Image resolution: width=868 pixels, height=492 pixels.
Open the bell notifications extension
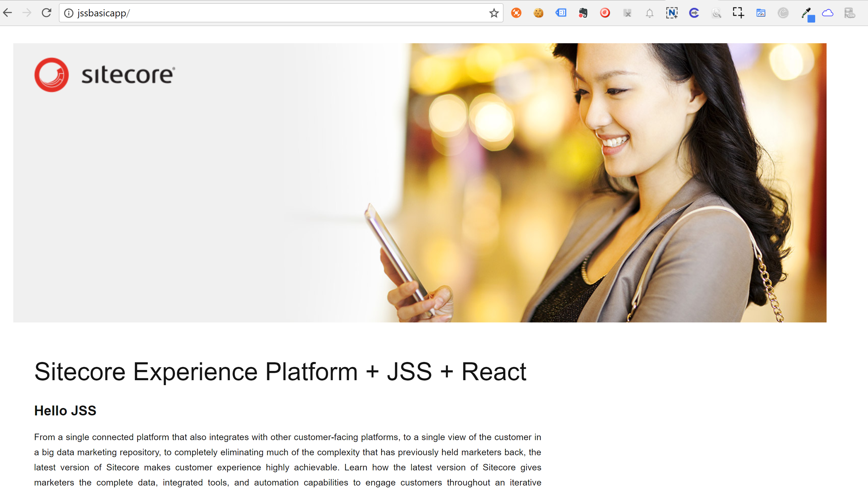[x=650, y=13]
